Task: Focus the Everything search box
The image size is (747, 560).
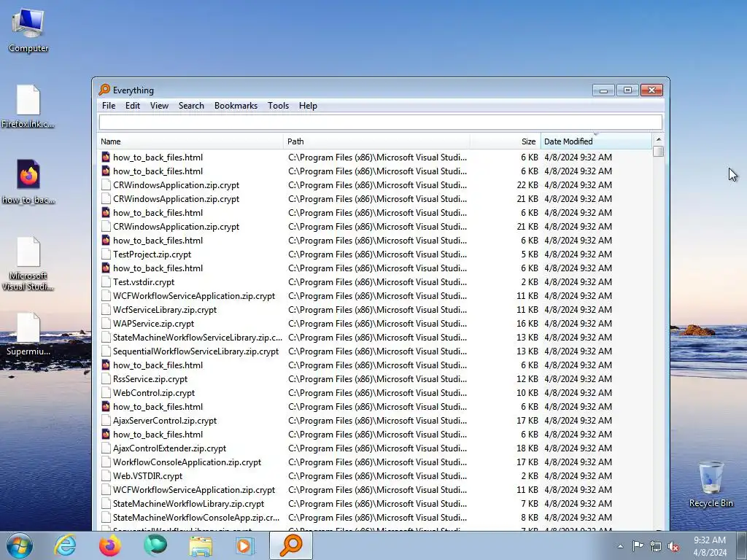Action: [380, 122]
